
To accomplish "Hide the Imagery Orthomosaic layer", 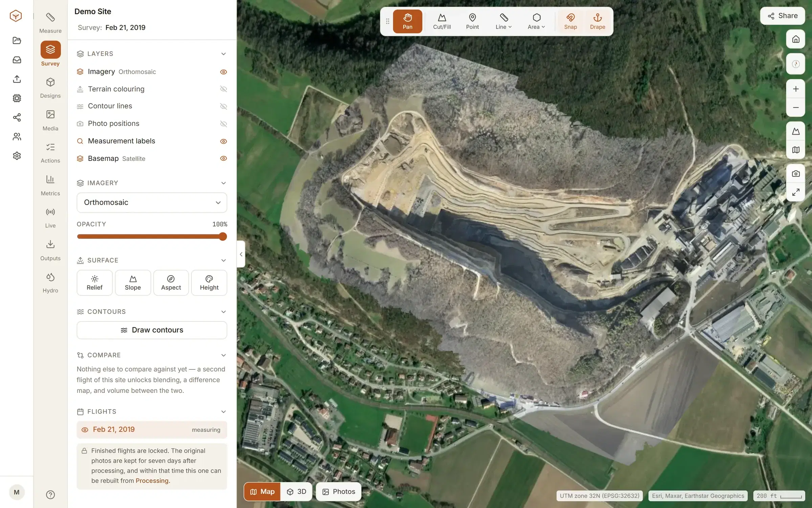I will click(223, 72).
